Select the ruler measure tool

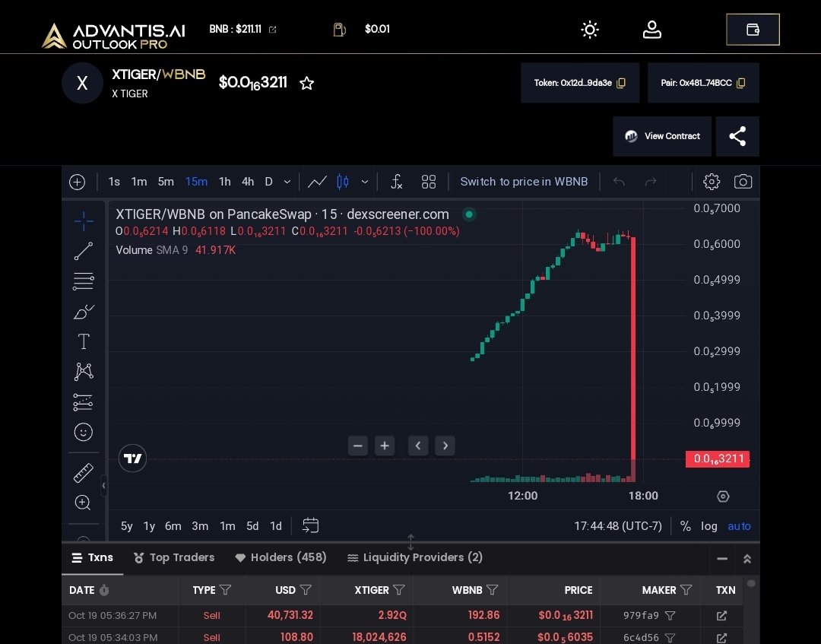click(x=84, y=473)
